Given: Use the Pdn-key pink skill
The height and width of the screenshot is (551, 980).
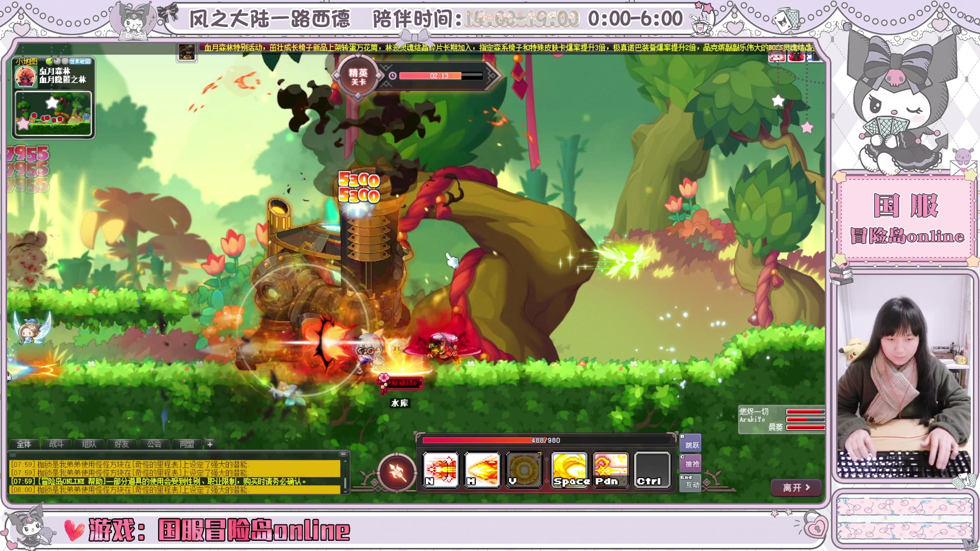Looking at the screenshot, I should pyautogui.click(x=611, y=470).
